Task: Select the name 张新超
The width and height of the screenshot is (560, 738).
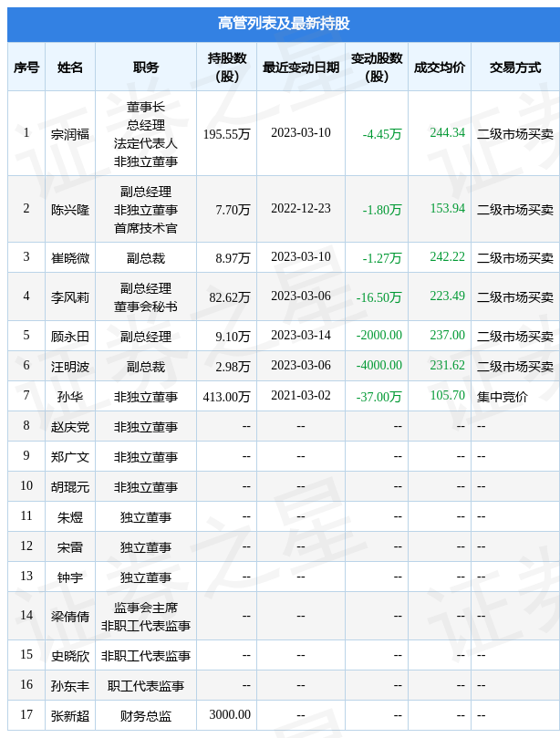Action: (x=70, y=715)
